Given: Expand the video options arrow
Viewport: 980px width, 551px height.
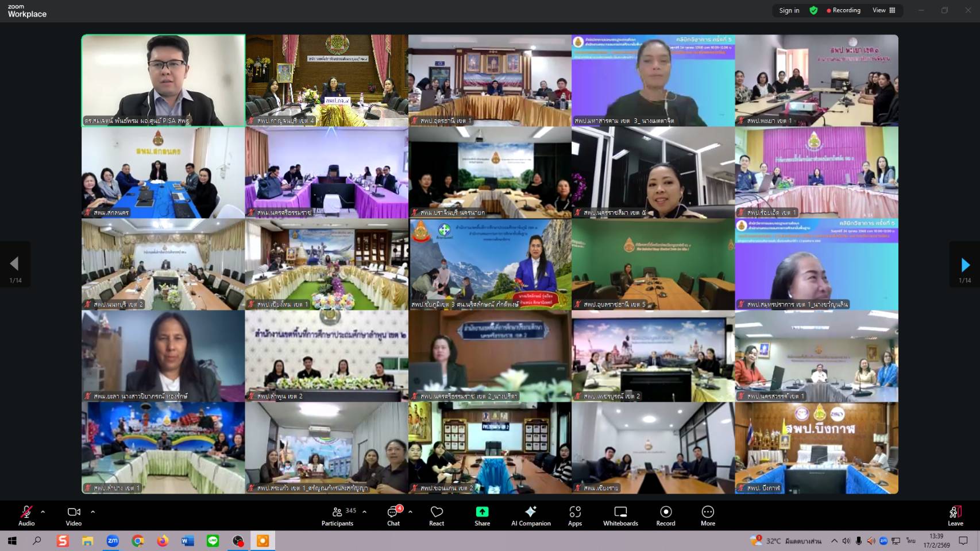Looking at the screenshot, I should pos(93,511).
